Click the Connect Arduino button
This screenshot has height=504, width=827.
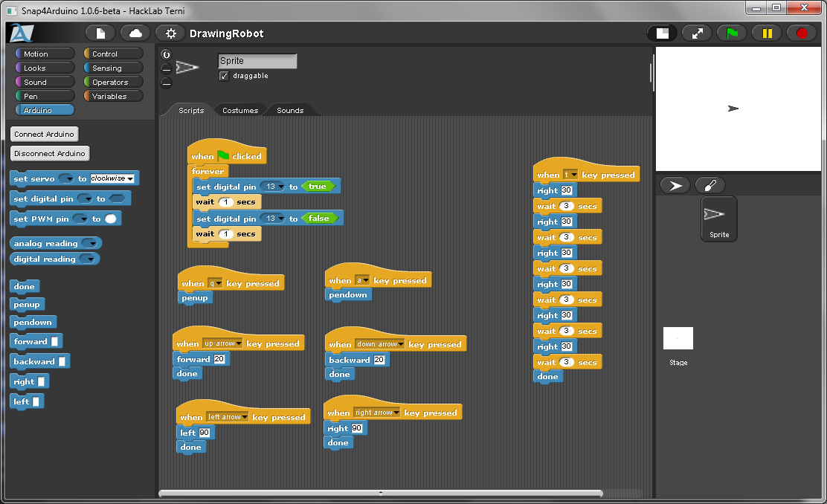tap(45, 134)
